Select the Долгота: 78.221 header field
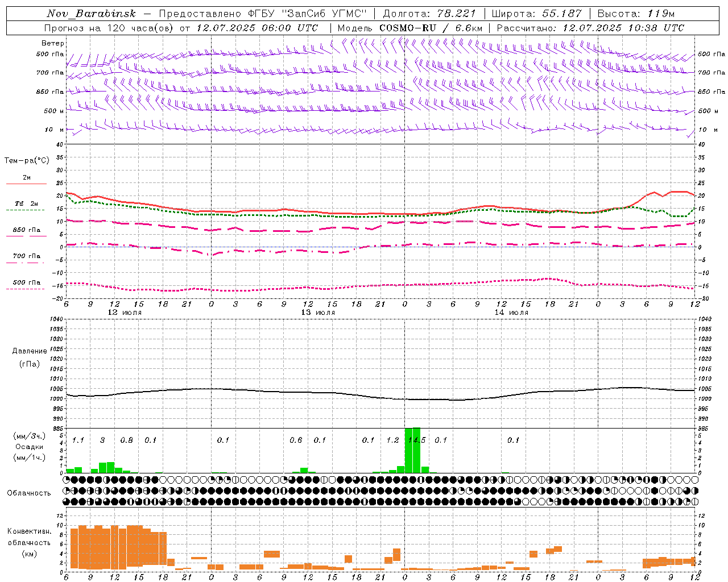The width and height of the screenshot is (728, 582). pyautogui.click(x=429, y=14)
